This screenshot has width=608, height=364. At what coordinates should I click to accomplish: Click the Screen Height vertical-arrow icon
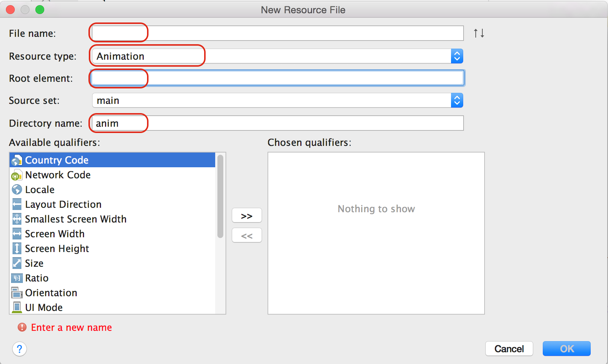click(x=17, y=248)
